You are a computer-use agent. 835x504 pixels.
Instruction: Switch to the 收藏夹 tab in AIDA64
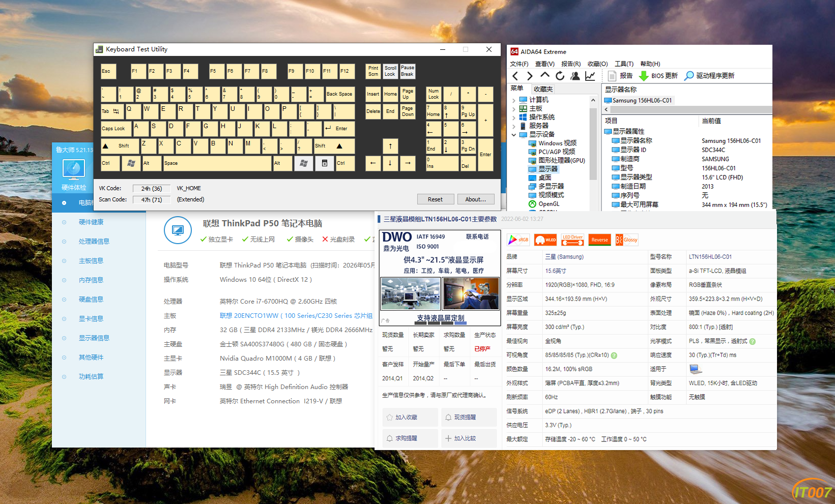[543, 89]
